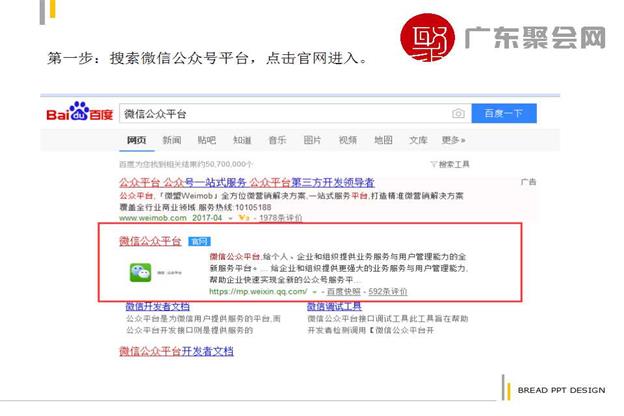Expand the 更多» menu
This screenshot has height=416, width=624.
pos(453,140)
